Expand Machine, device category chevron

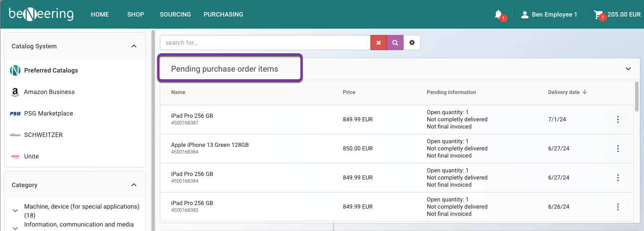pos(15,210)
